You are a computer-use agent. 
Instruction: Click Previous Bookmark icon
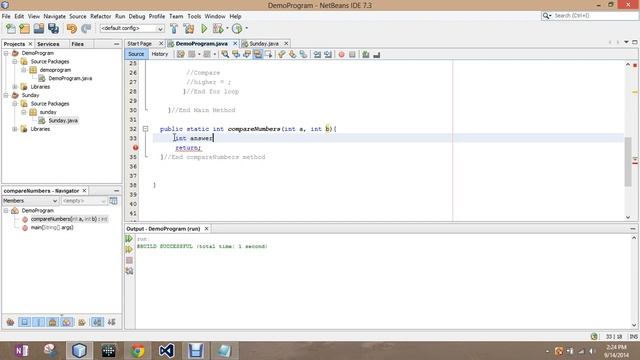(282, 54)
